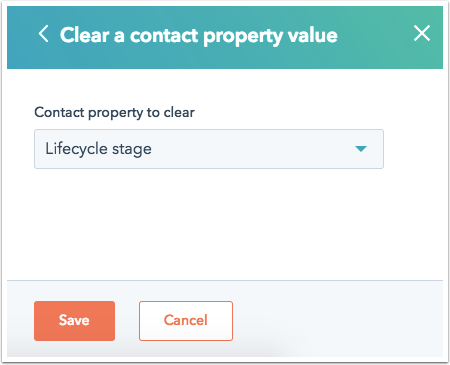The image size is (450, 365).
Task: Click the orange Save button
Action: point(74,321)
